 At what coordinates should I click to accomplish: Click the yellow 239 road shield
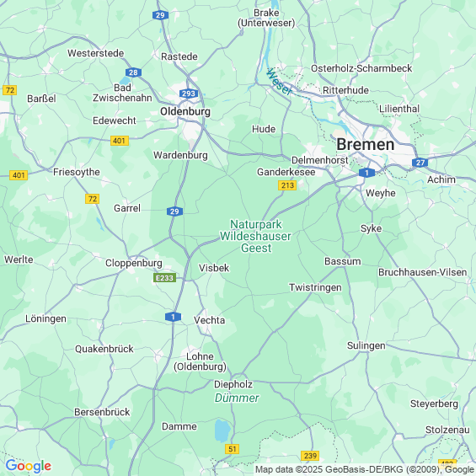[x=310, y=456]
